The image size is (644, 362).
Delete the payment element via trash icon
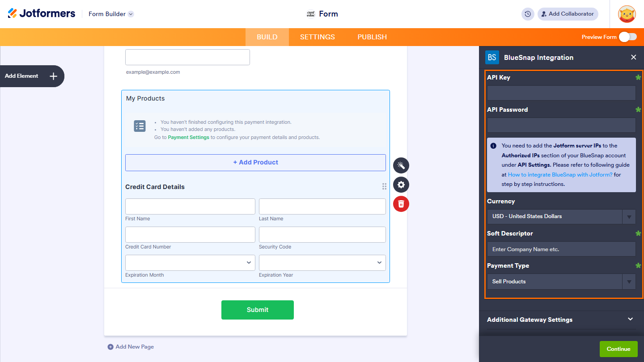(401, 204)
